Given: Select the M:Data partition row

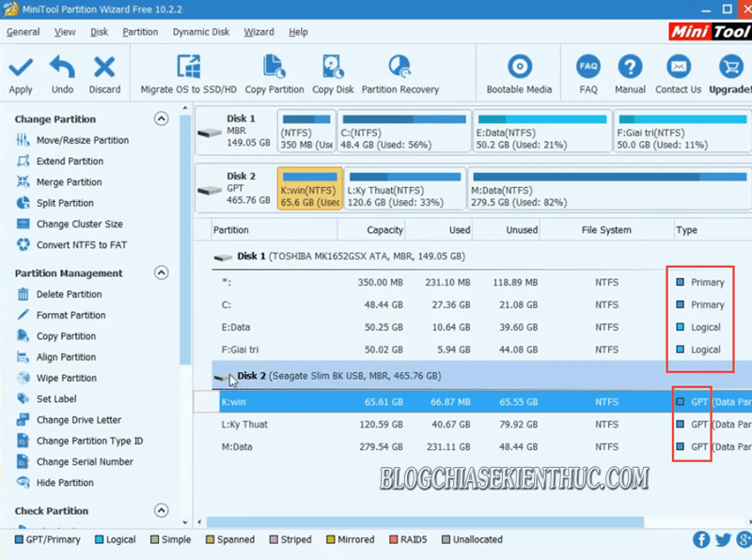Looking at the screenshot, I should 481,447.
